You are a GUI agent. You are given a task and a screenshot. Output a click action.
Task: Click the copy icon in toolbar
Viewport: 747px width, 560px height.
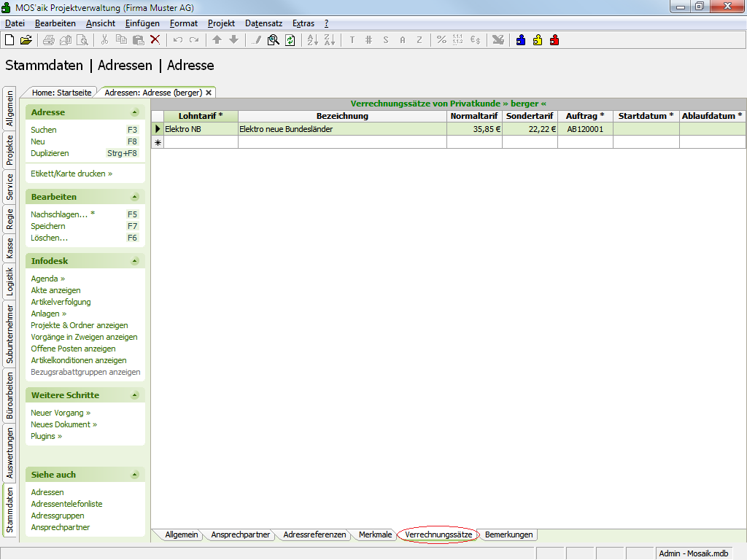tap(122, 40)
